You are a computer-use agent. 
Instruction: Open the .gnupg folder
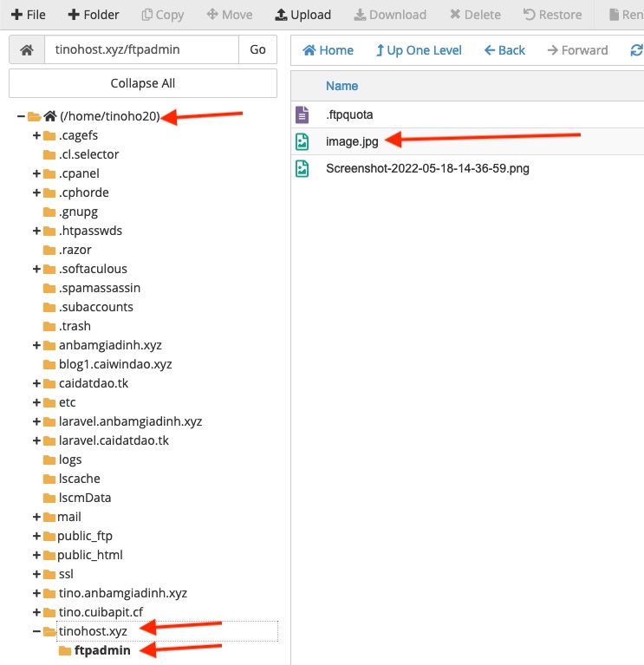(78, 212)
